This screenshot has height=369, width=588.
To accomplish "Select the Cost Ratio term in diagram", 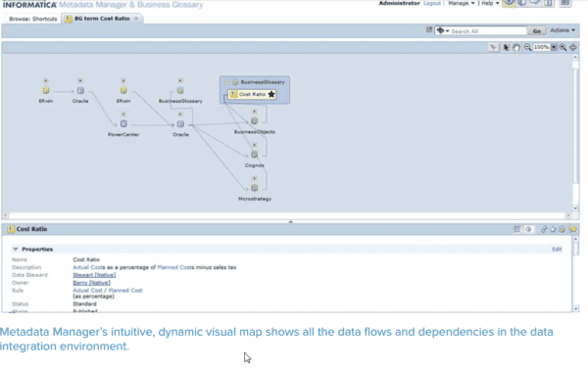I will pyautogui.click(x=252, y=94).
